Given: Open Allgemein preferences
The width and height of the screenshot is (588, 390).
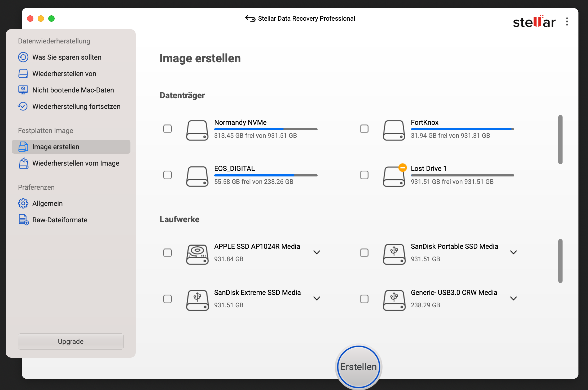Looking at the screenshot, I should click(71, 203).
